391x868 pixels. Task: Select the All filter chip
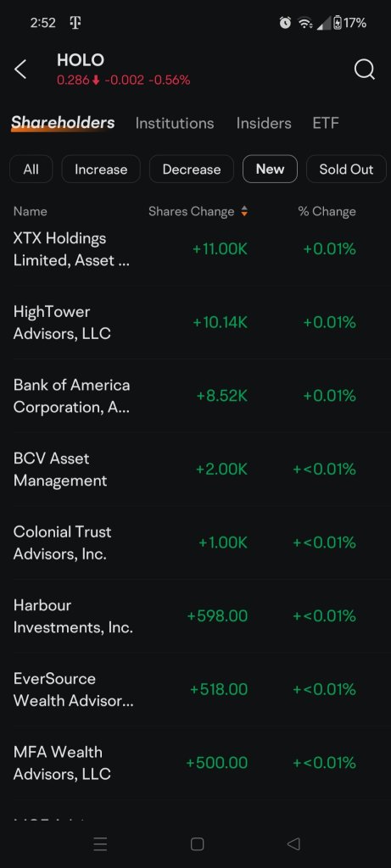[31, 169]
